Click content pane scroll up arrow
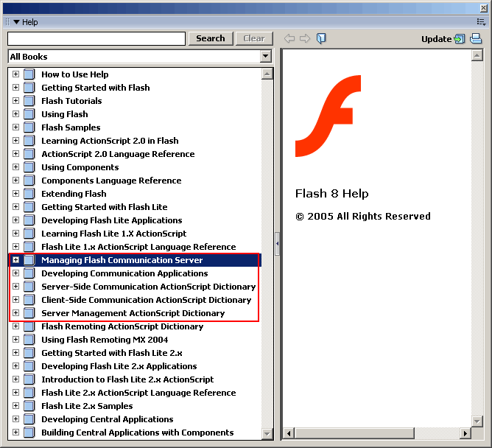 [x=477, y=56]
